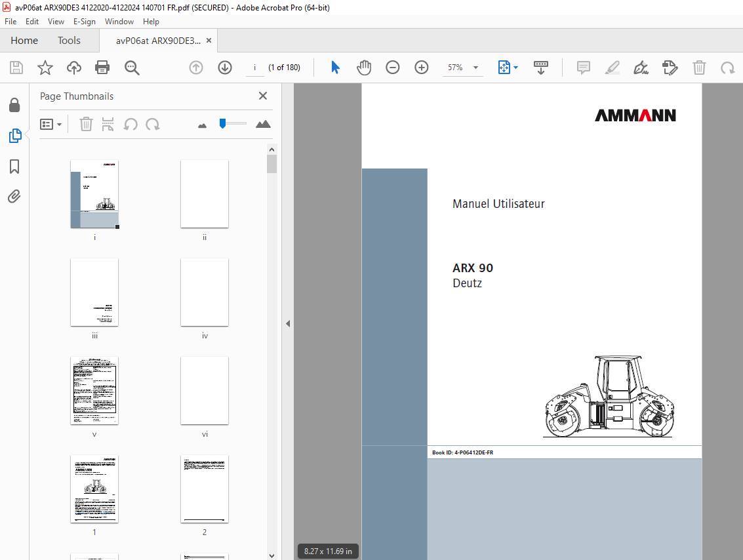Zoom in with plus button

click(x=421, y=68)
